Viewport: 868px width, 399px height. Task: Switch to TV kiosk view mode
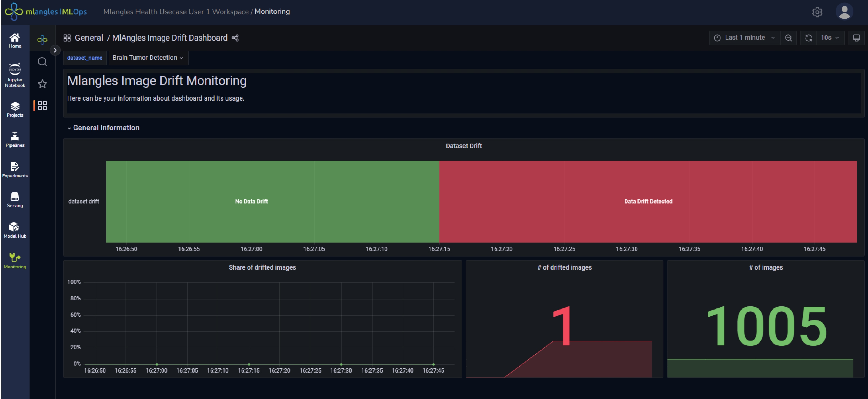pos(856,38)
